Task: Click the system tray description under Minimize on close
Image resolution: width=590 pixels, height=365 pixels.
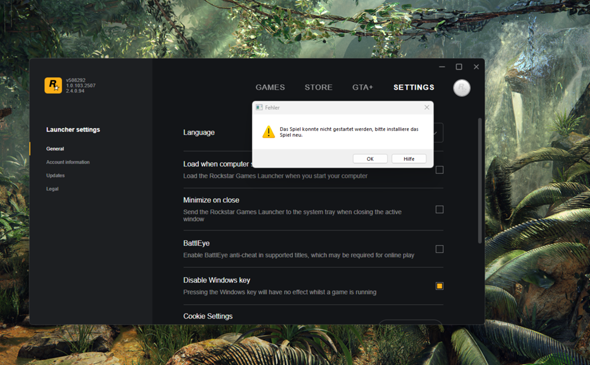Action: (292, 215)
